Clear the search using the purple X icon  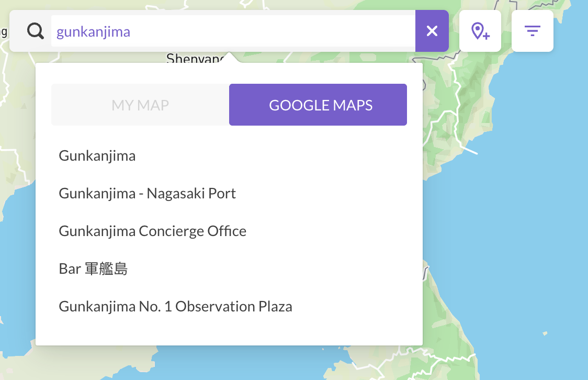(x=432, y=31)
